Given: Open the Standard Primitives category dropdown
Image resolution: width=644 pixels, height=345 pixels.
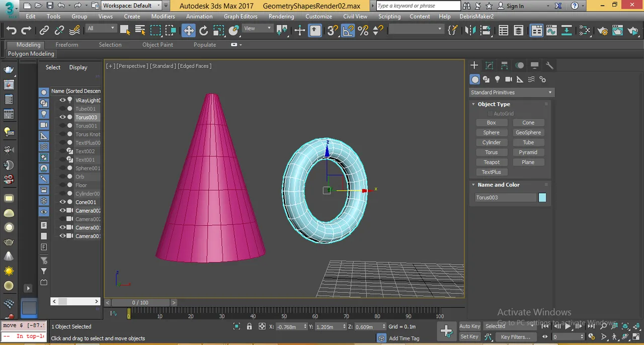Looking at the screenshot, I should (511, 93).
